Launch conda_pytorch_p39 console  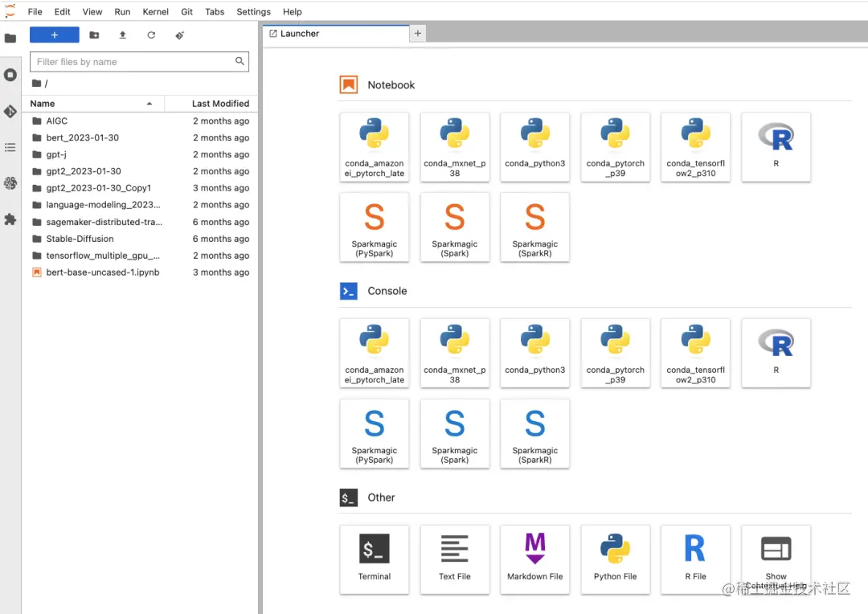point(615,354)
